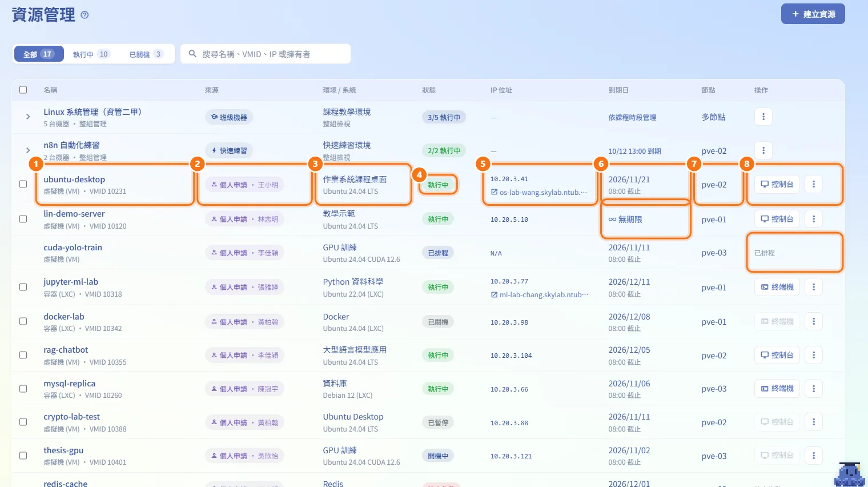Click the help icon beside 資源管理 title
Viewport: 868px width, 487px height.
tap(85, 15)
